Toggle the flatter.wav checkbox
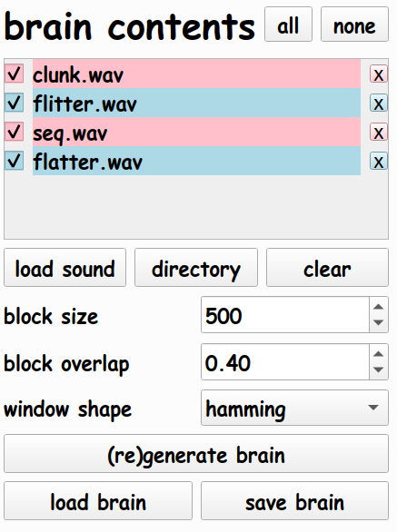The width and height of the screenshot is (397, 532). pos(15,161)
